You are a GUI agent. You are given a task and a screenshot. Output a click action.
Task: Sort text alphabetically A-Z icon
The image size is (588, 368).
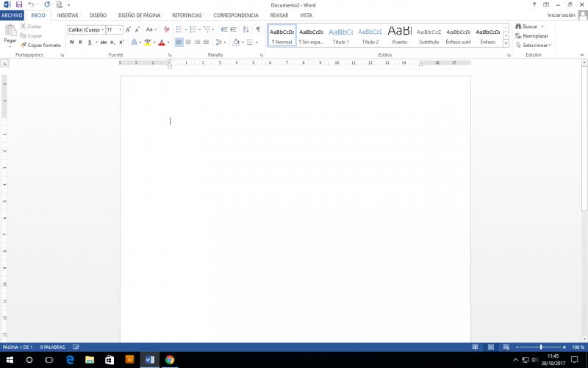pos(245,29)
